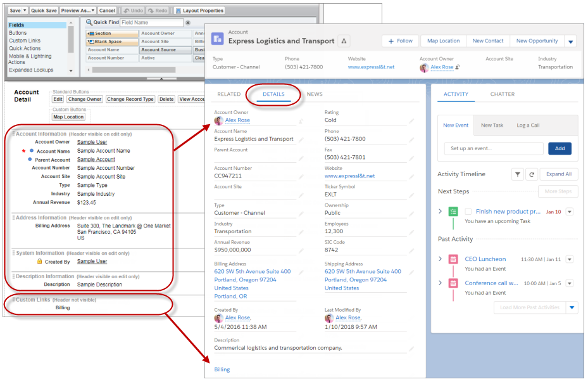Click the Load More Past Activities button
The height and width of the screenshot is (391, 588).
[530, 307]
